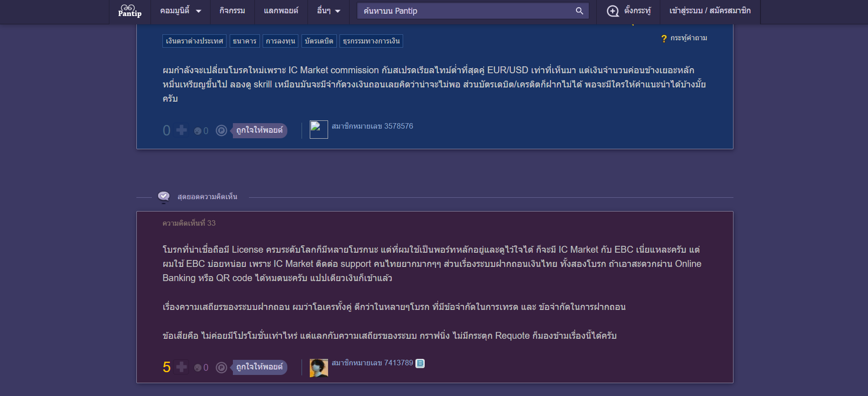Viewport: 868px width, 396px height.
Task: Click emotion face icon on comment 33
Action: (198, 368)
